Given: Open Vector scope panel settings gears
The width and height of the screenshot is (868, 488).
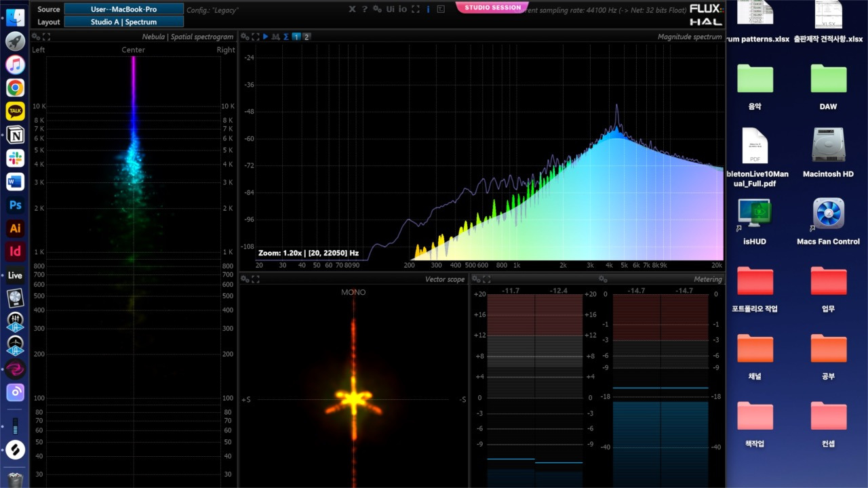Looking at the screenshot, I should (x=245, y=279).
